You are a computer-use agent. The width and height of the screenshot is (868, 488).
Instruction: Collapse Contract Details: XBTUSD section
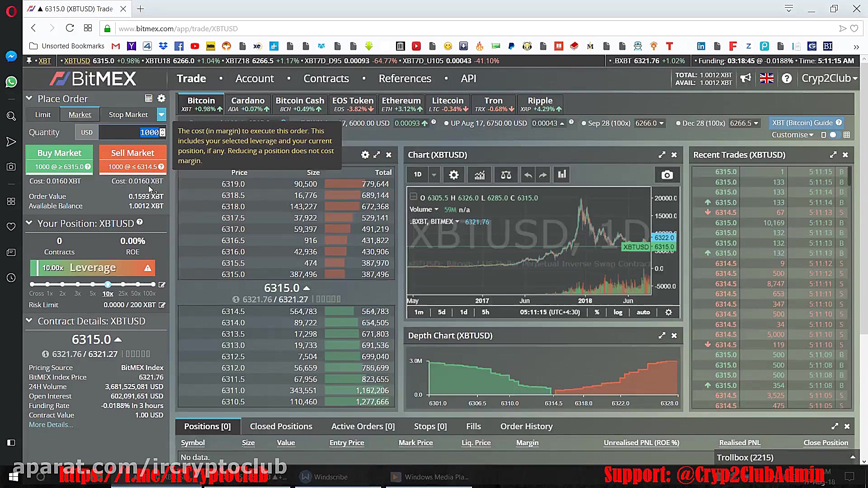pyautogui.click(x=29, y=320)
